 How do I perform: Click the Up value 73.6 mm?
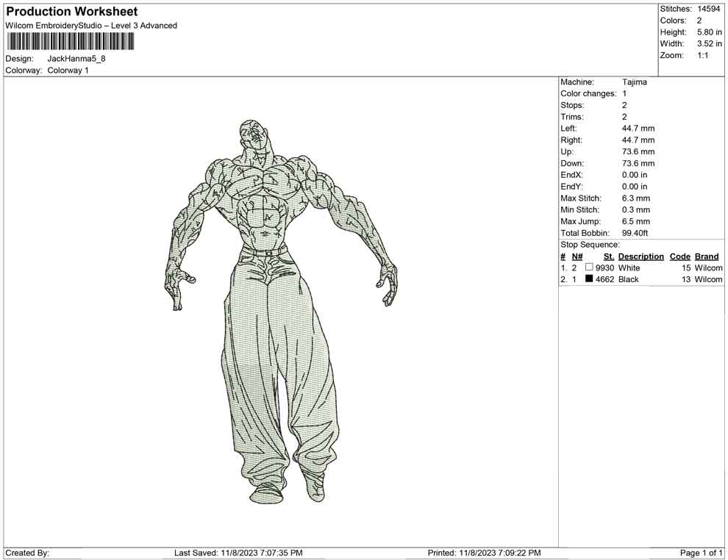(x=638, y=151)
